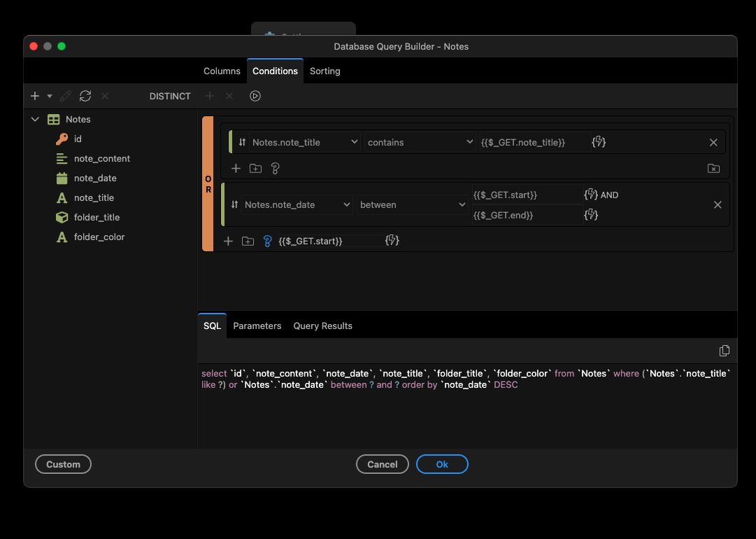
Task: Select the folder_color column in the tree
Action: click(99, 237)
